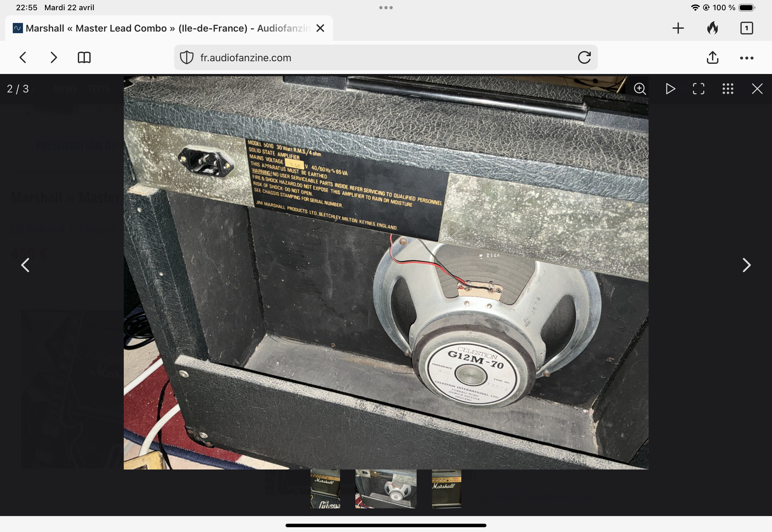Tap the three-dot multitasking control at top

(386, 8)
